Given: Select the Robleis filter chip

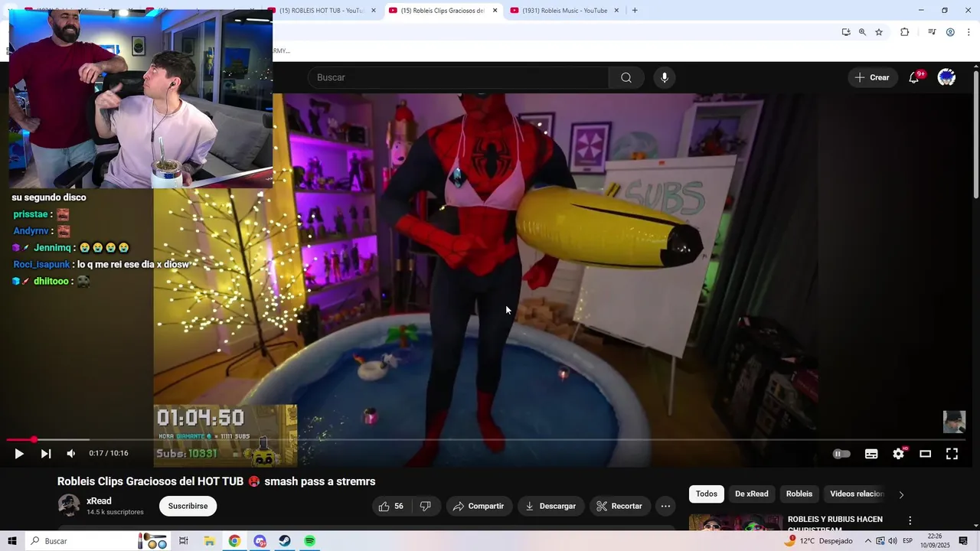Looking at the screenshot, I should point(799,494).
